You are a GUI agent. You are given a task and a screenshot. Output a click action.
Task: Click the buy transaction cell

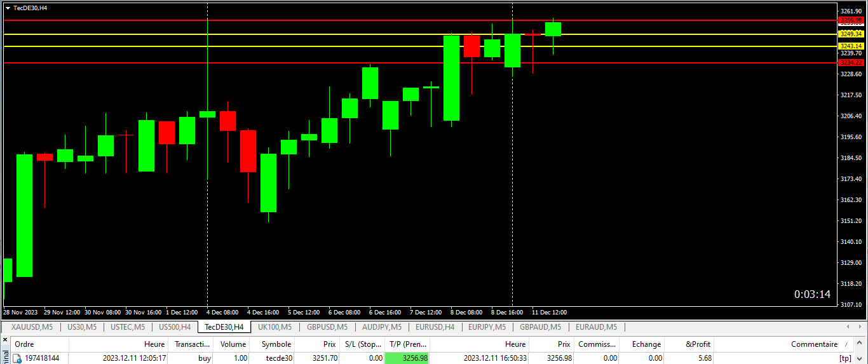(205, 358)
